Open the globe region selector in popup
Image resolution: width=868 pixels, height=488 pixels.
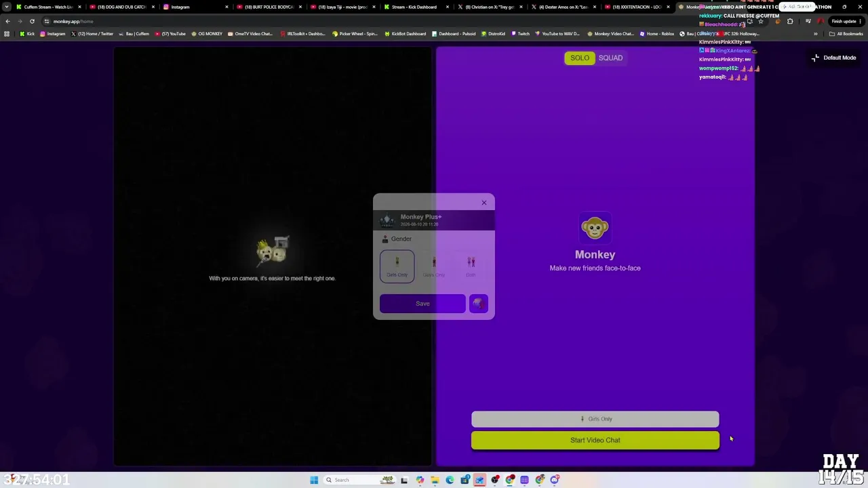click(x=479, y=304)
